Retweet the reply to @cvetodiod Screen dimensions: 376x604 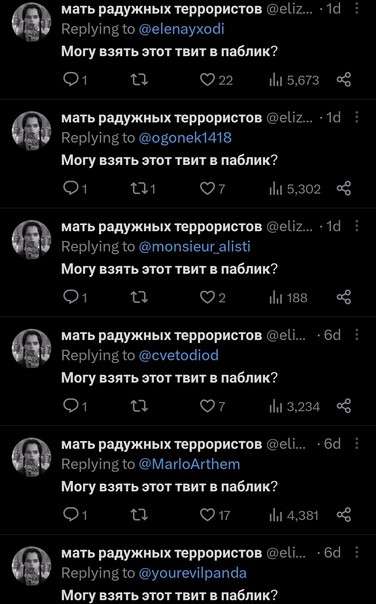click(x=139, y=406)
